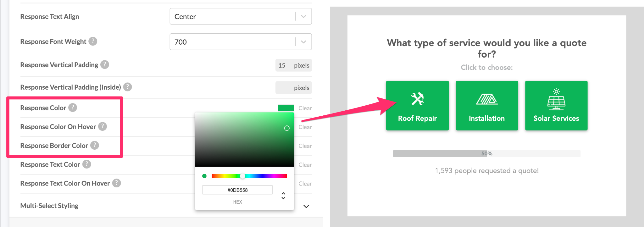Click the Response Font Weight help icon
The image size is (644, 227).
tap(93, 41)
